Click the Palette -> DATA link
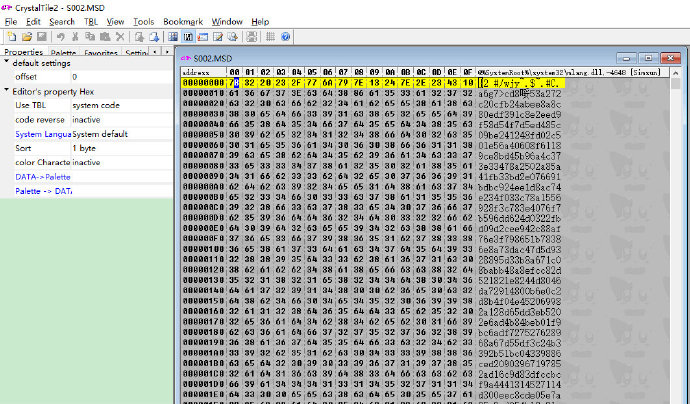Screen dimensions: 690x404 click(44, 191)
